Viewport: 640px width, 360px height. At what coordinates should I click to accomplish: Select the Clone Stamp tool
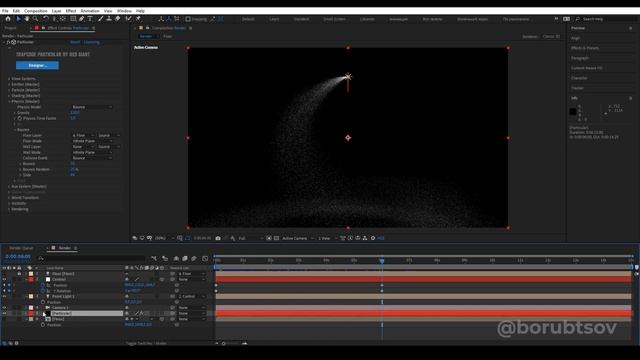[x=109, y=19]
